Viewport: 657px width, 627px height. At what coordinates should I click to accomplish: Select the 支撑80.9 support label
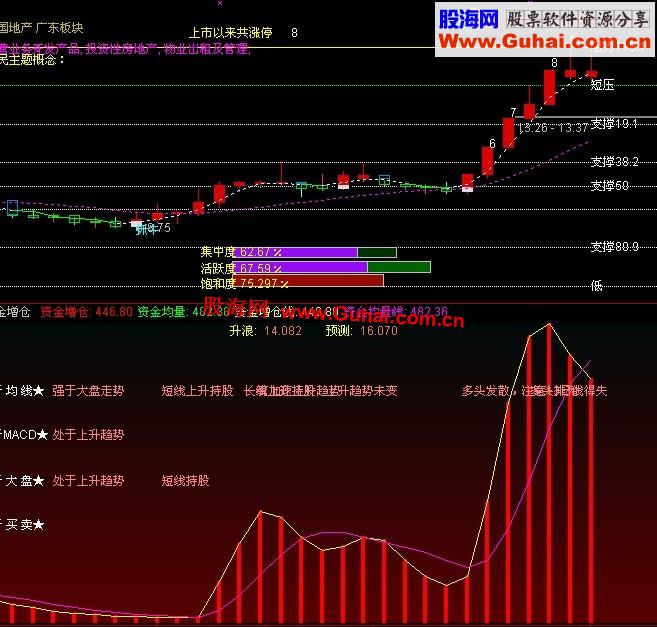(x=614, y=246)
